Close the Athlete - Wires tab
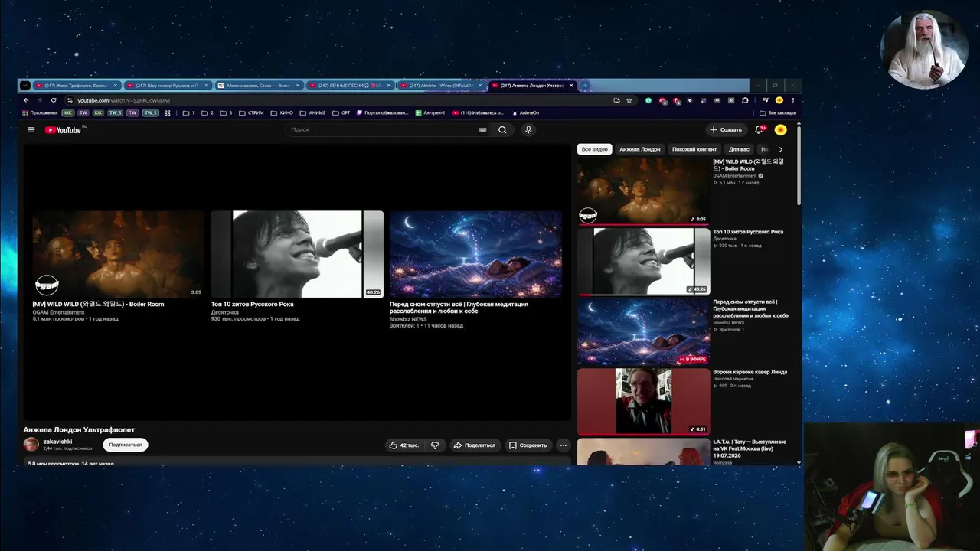 [480, 86]
